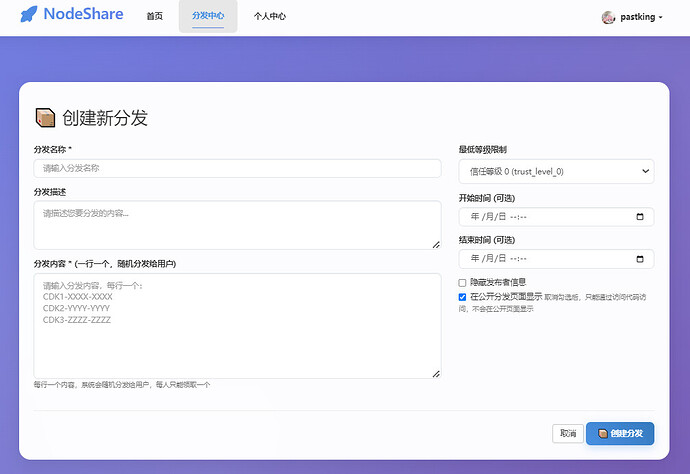Uncheck the 在公开分发页面显示 checkbox
The width and height of the screenshot is (690, 474).
pyautogui.click(x=462, y=297)
